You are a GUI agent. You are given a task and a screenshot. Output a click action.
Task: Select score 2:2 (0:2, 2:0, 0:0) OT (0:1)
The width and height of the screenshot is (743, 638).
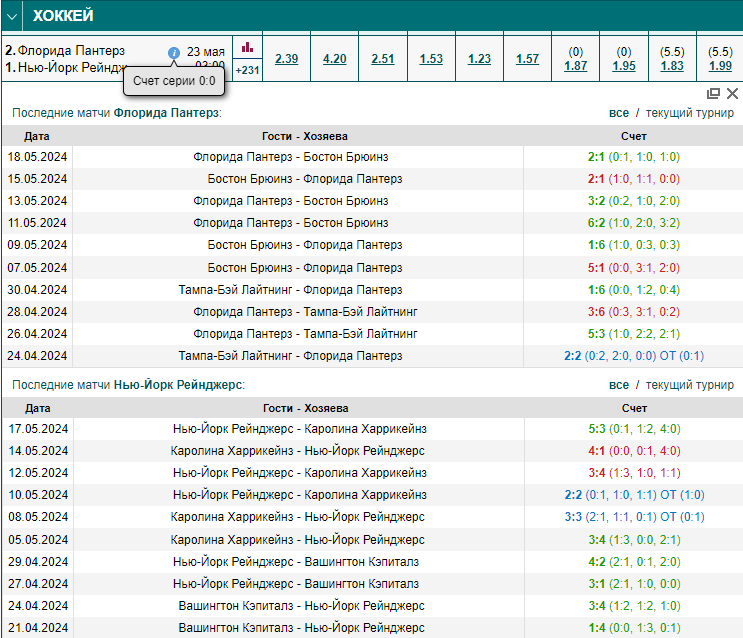[634, 356]
